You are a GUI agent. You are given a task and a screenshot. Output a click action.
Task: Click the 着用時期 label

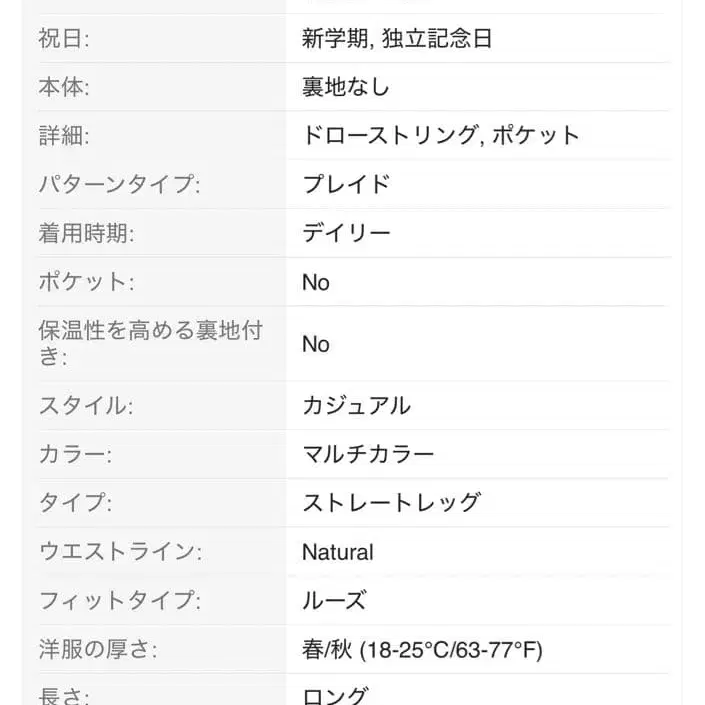point(86,233)
